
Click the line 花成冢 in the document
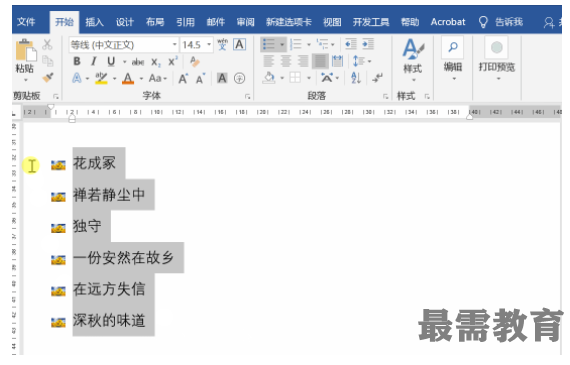[x=94, y=163]
